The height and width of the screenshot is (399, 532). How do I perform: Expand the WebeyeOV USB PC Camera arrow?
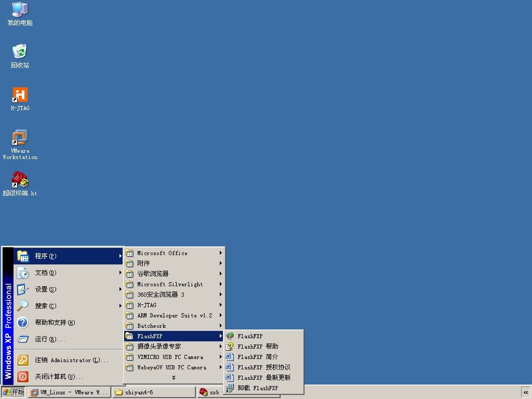(220, 367)
